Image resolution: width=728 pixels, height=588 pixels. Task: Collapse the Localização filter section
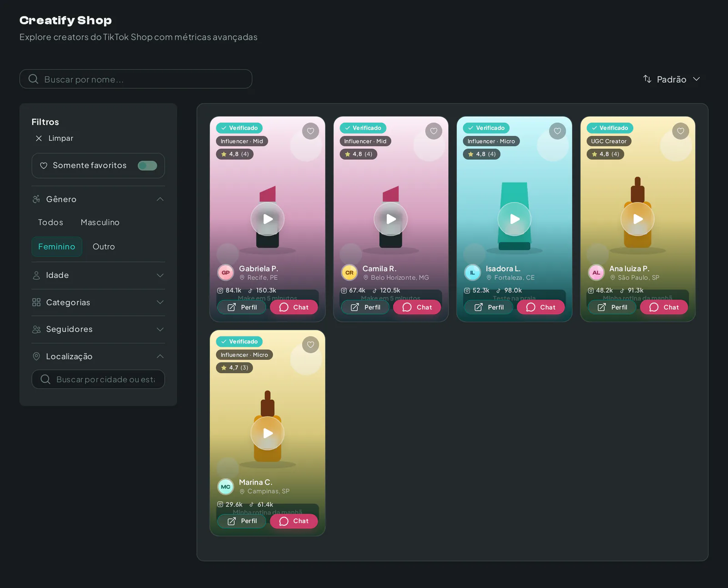click(x=98, y=356)
